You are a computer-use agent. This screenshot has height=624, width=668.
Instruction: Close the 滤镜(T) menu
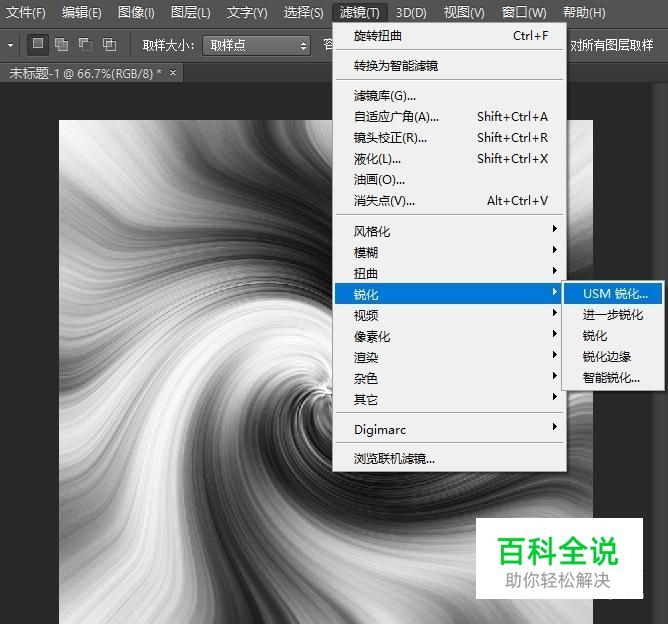point(360,13)
